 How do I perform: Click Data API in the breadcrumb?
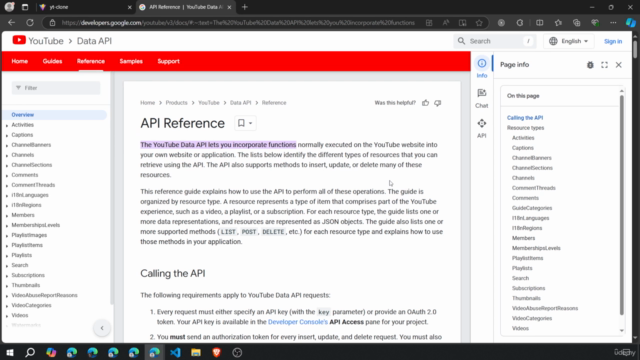(x=240, y=102)
